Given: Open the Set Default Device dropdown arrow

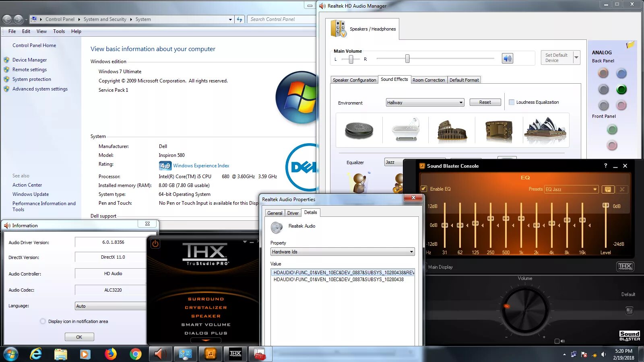Looking at the screenshot, I should click(576, 58).
